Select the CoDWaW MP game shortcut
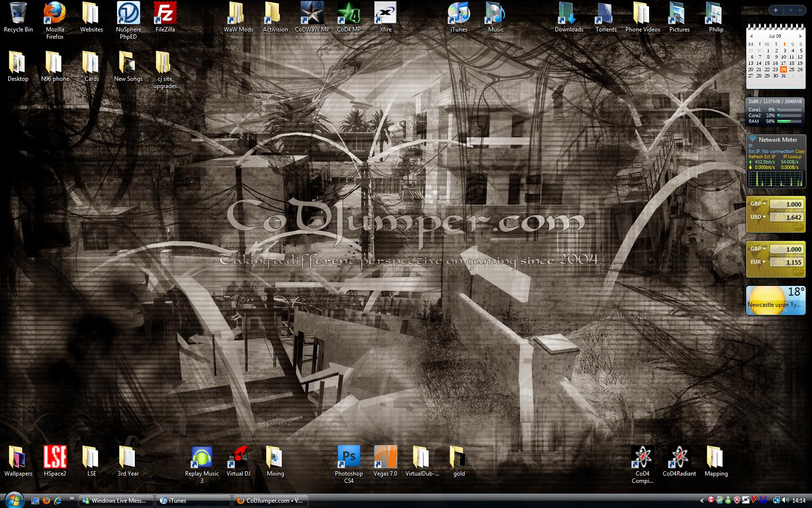The height and width of the screenshot is (508, 812). (x=312, y=17)
